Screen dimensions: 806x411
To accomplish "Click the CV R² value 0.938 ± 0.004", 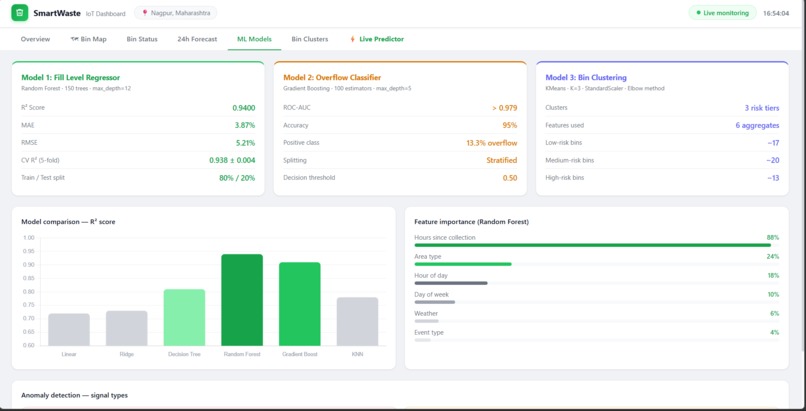I will click(x=232, y=160).
